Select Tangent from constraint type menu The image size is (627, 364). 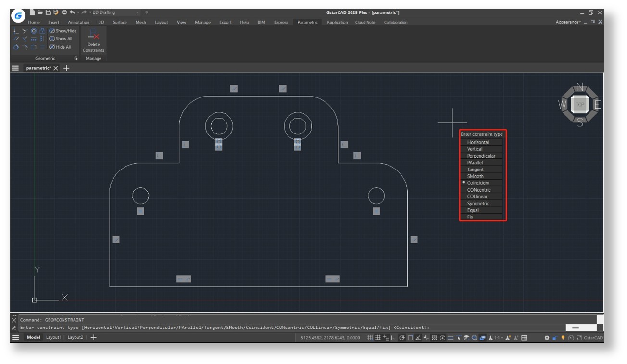coord(476,170)
